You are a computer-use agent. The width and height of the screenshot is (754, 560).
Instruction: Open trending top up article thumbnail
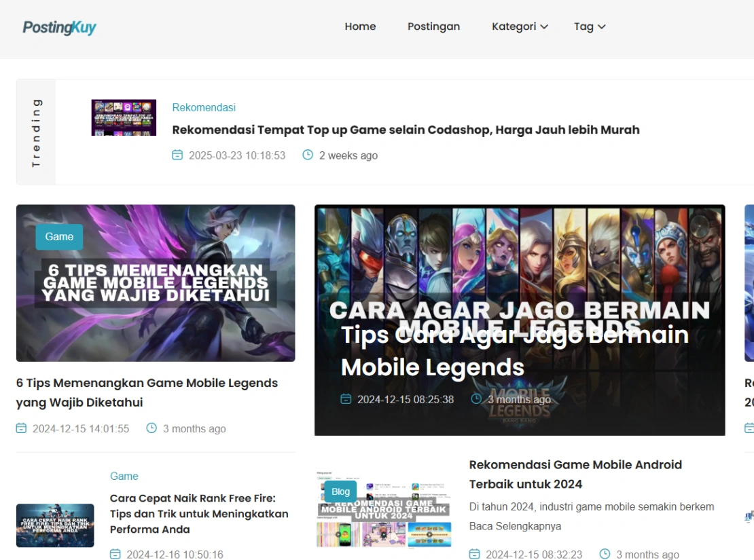[x=124, y=117]
